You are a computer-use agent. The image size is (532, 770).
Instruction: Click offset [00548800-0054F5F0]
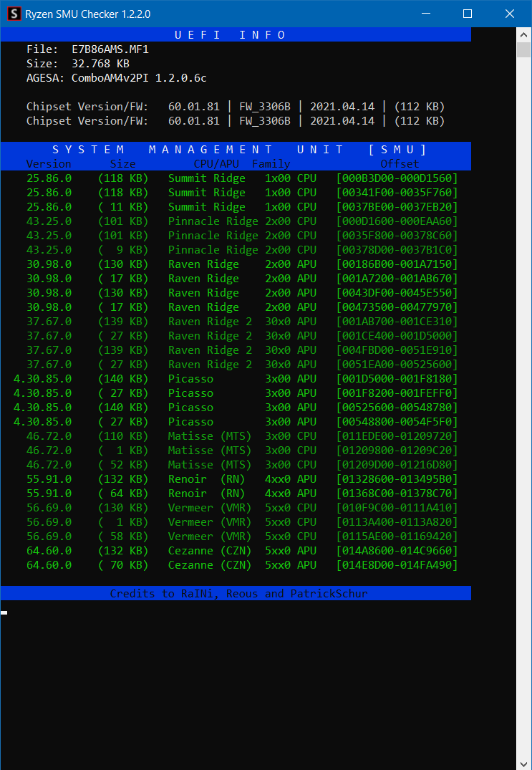pyautogui.click(x=397, y=422)
